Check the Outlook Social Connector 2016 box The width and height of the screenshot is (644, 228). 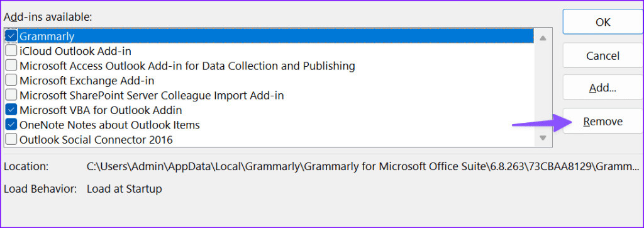[11, 140]
